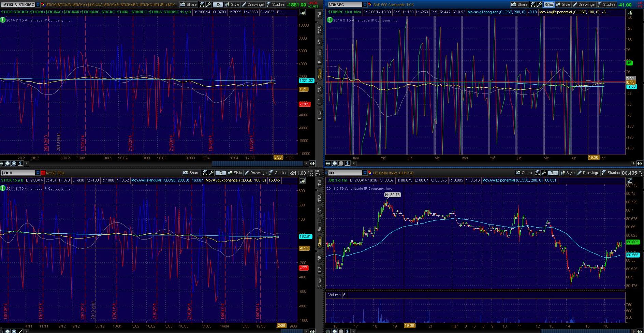Open chart settings wrench in $TIKSPC panel
Viewport: 644px width, 333px height.
point(539,4)
